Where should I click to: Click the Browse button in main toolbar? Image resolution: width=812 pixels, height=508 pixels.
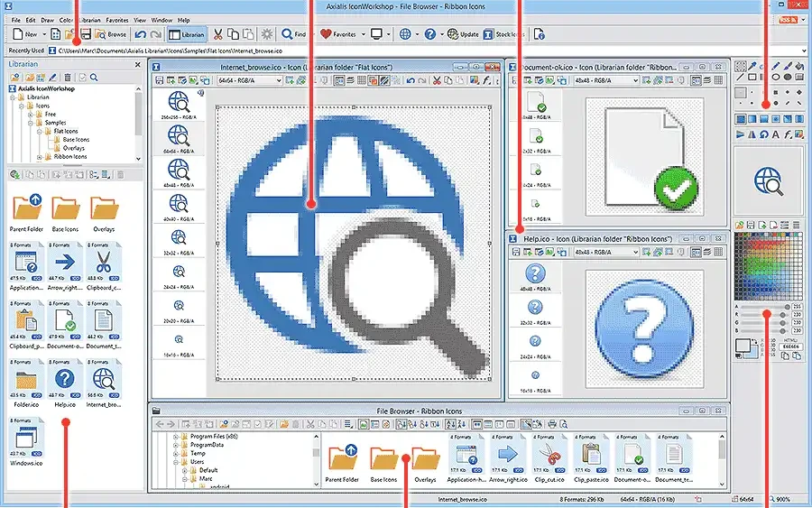(111, 34)
